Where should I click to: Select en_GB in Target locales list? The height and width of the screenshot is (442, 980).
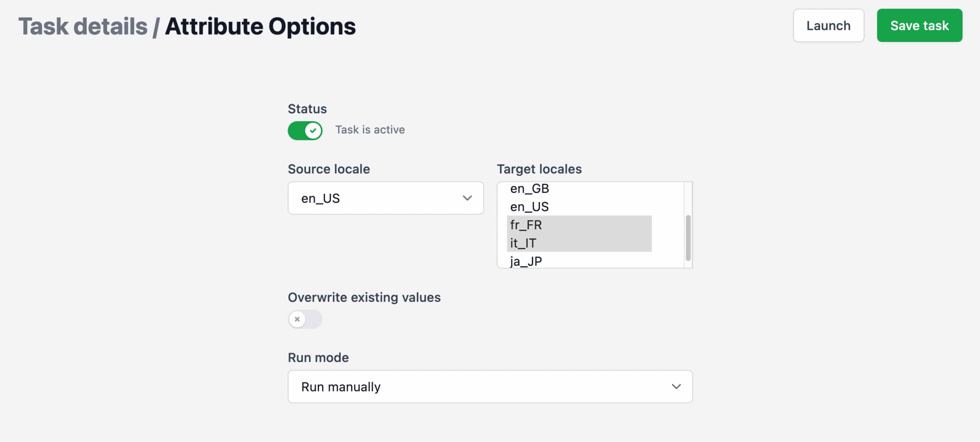click(x=529, y=189)
